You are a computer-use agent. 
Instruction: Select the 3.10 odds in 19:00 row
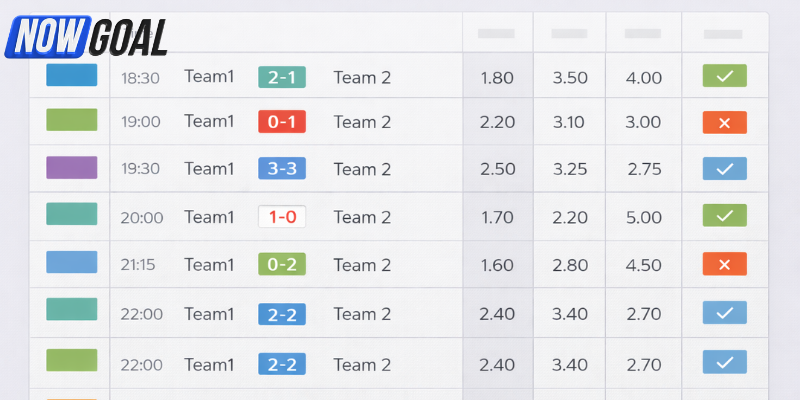point(570,122)
